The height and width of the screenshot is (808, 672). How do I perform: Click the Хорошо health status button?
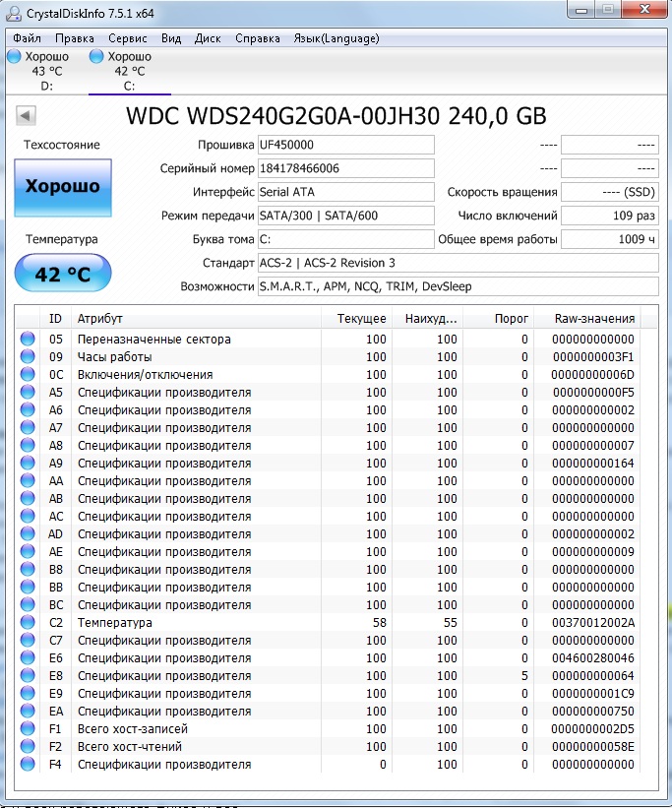63,188
